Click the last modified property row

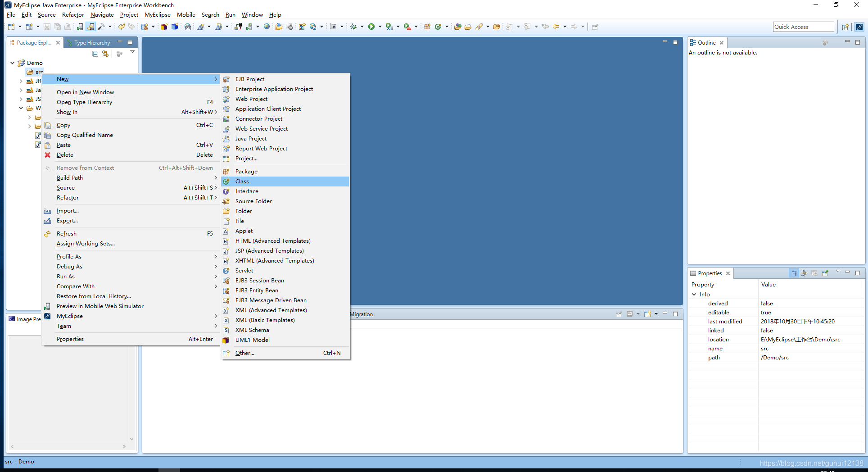(x=775, y=322)
